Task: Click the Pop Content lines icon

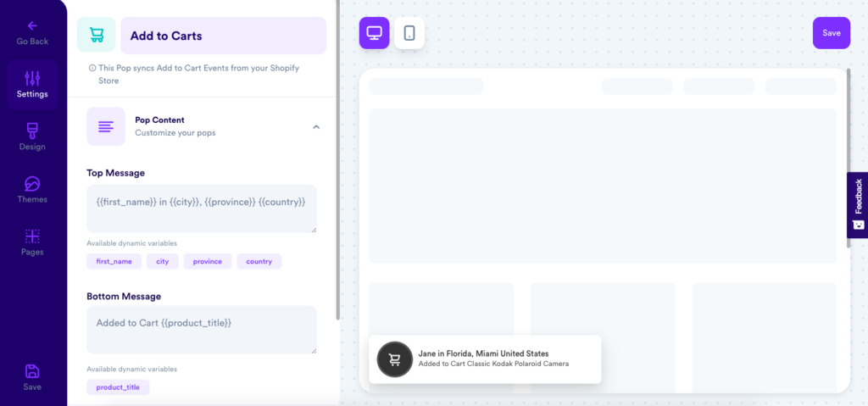Action: click(106, 126)
